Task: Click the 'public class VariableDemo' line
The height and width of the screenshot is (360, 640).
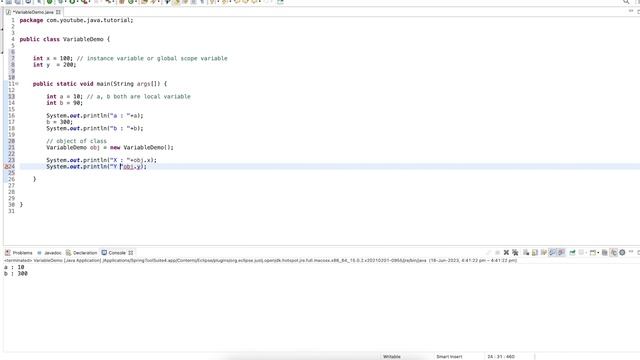Action: coord(64,39)
